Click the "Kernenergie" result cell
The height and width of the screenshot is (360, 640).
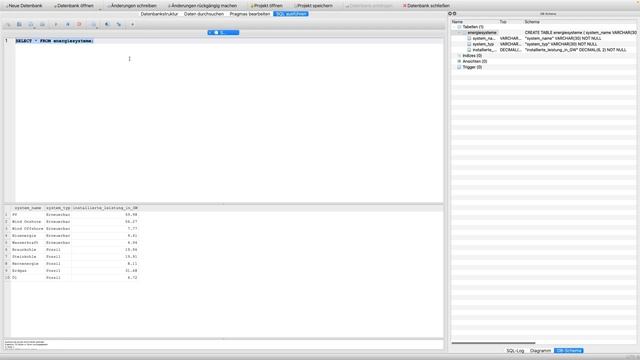tap(27, 264)
